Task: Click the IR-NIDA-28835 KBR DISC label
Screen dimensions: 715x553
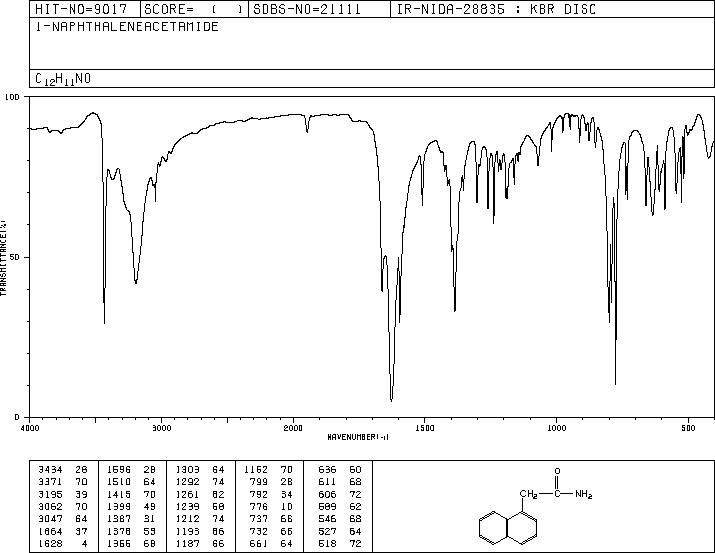Action: [496, 9]
